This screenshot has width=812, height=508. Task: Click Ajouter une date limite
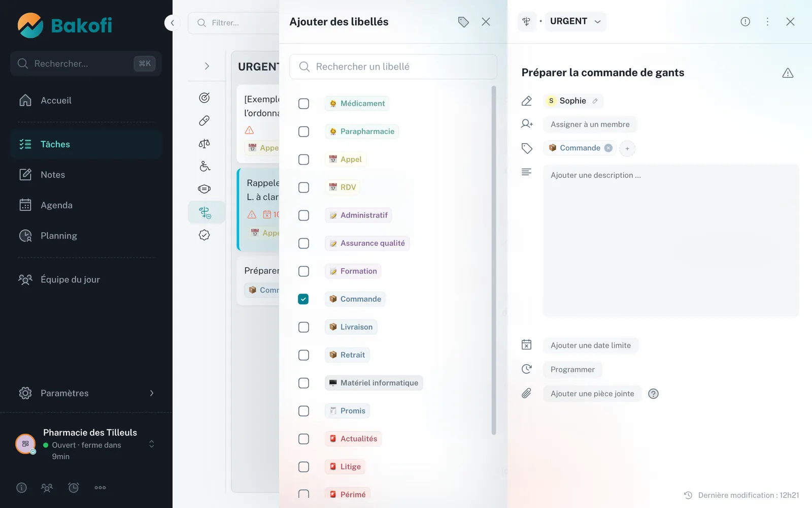point(591,345)
